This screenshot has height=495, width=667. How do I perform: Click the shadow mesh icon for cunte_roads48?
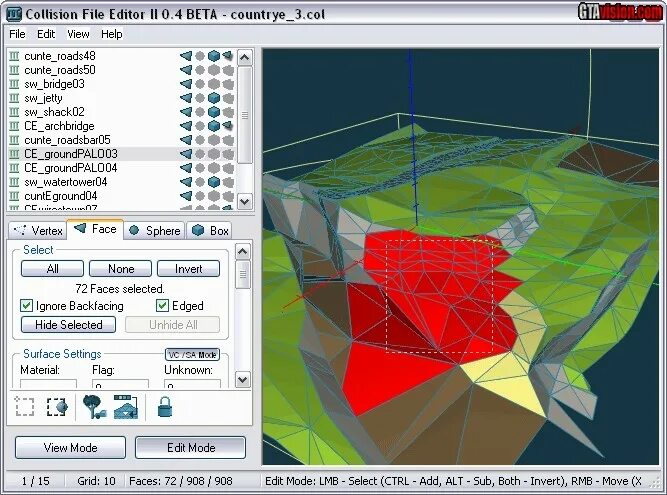pyautogui.click(x=228, y=56)
